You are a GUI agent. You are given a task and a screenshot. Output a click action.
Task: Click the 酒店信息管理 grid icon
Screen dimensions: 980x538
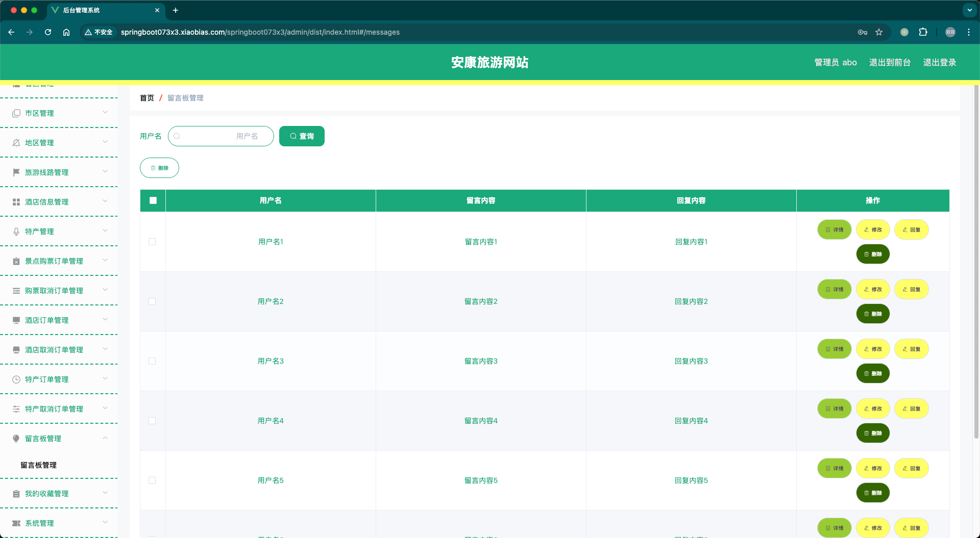16,202
